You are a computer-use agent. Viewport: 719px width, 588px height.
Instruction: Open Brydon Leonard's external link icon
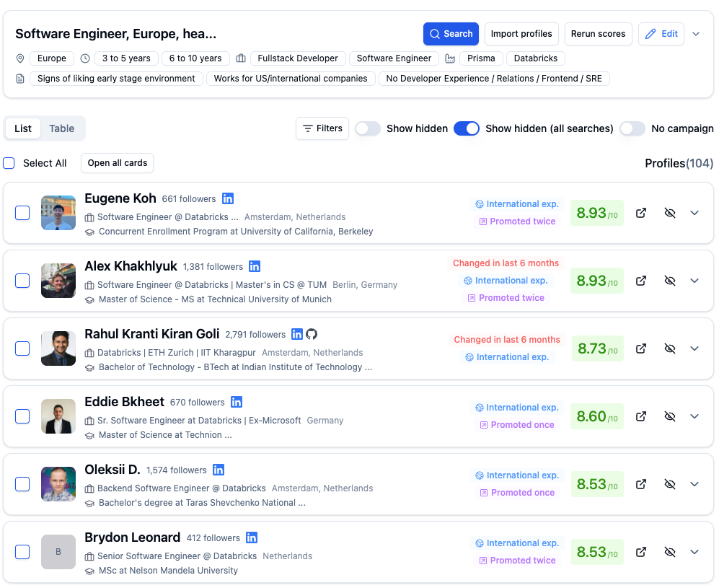click(x=641, y=552)
